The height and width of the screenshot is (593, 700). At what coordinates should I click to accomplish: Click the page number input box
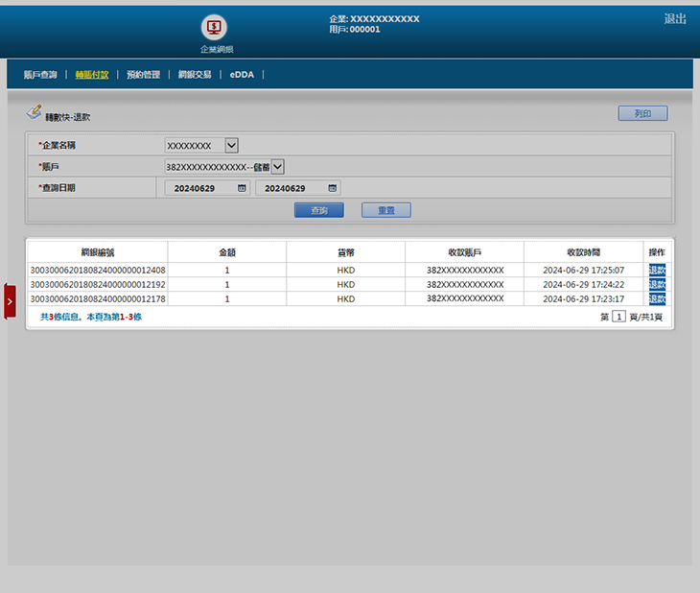point(618,317)
